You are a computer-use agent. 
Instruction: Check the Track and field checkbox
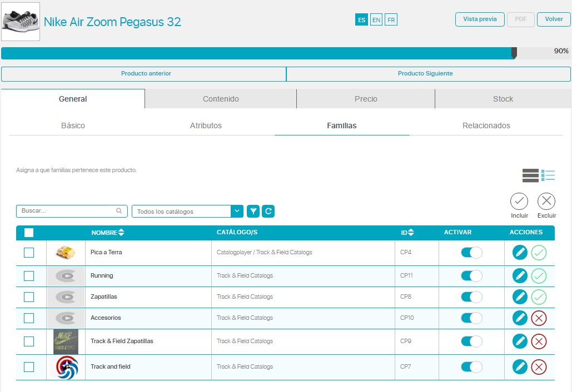tap(29, 367)
